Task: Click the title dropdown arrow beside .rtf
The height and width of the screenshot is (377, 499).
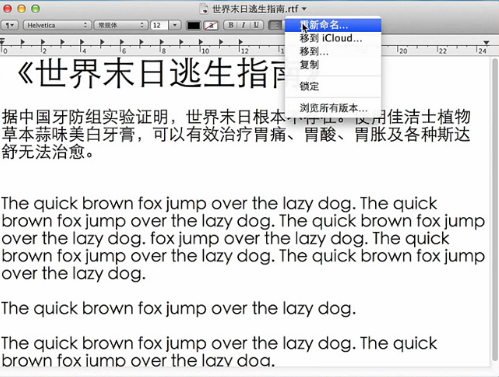Action: coord(304,9)
